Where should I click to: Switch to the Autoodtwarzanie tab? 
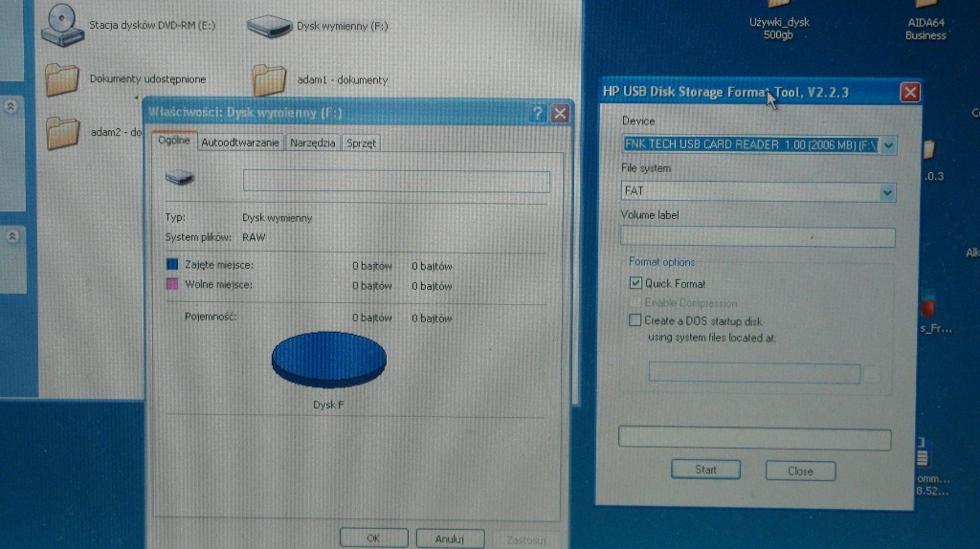click(x=240, y=143)
